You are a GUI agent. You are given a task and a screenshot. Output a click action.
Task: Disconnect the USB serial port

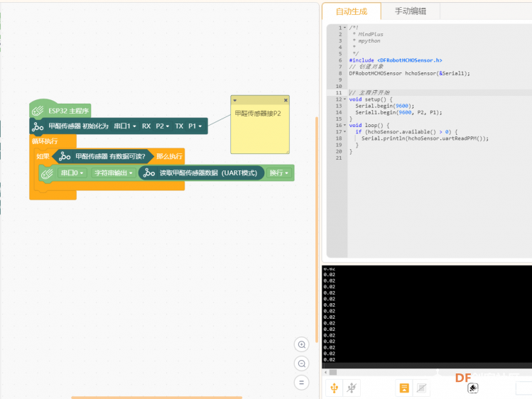coord(352,388)
